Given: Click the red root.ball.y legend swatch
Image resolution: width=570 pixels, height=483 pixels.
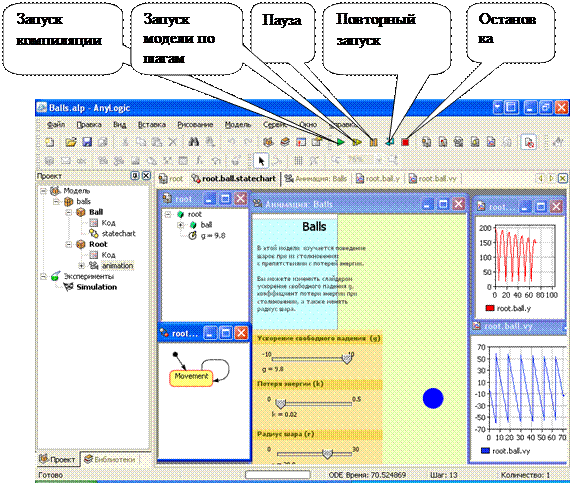Looking at the screenshot, I should pos(490,308).
